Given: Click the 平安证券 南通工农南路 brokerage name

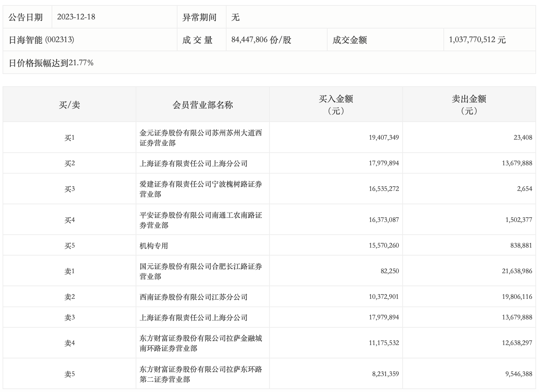Looking at the screenshot, I should tap(201, 220).
